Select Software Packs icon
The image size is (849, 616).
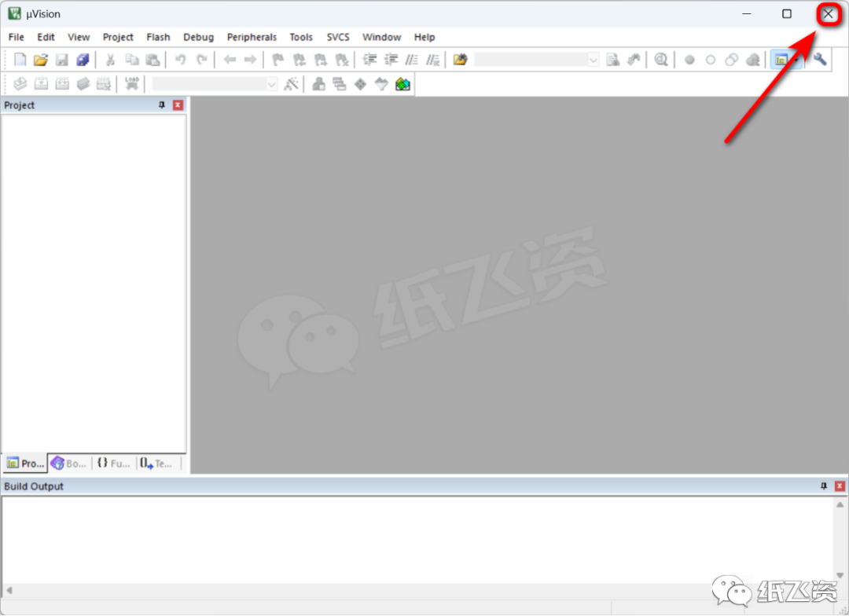tap(381, 84)
